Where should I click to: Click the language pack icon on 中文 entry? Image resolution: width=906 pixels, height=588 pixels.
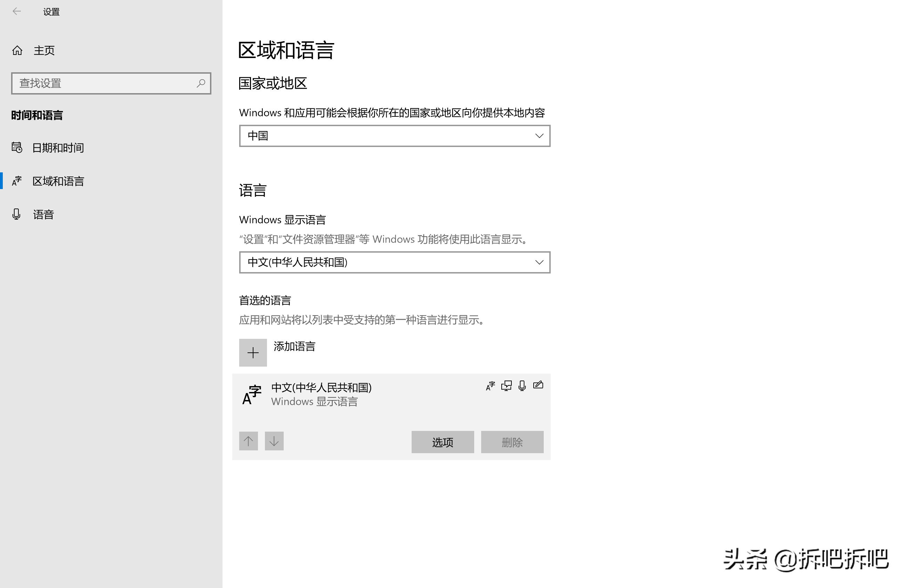point(490,386)
